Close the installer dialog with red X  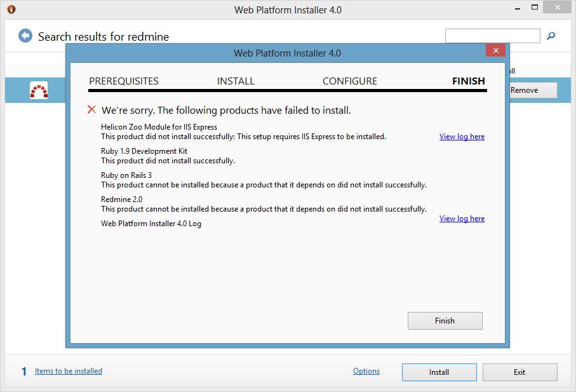[495, 50]
